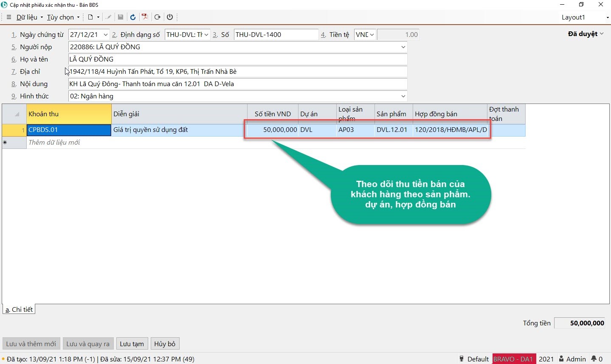Click the Số tiền VND column header
The image size is (611, 364).
tap(273, 114)
